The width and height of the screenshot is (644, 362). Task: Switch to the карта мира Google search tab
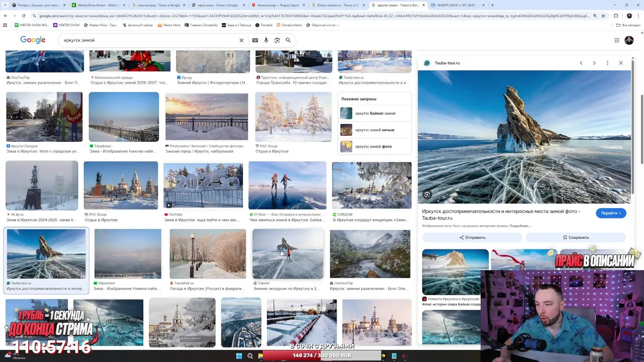pos(218,5)
